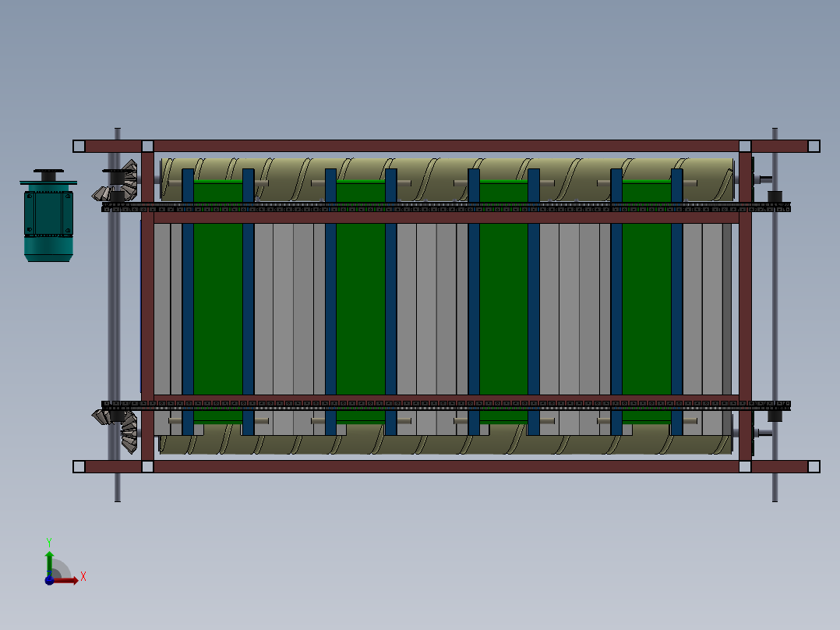The width and height of the screenshot is (840, 630).
Task: Select the upper bevel gear pair
Action: (115, 181)
